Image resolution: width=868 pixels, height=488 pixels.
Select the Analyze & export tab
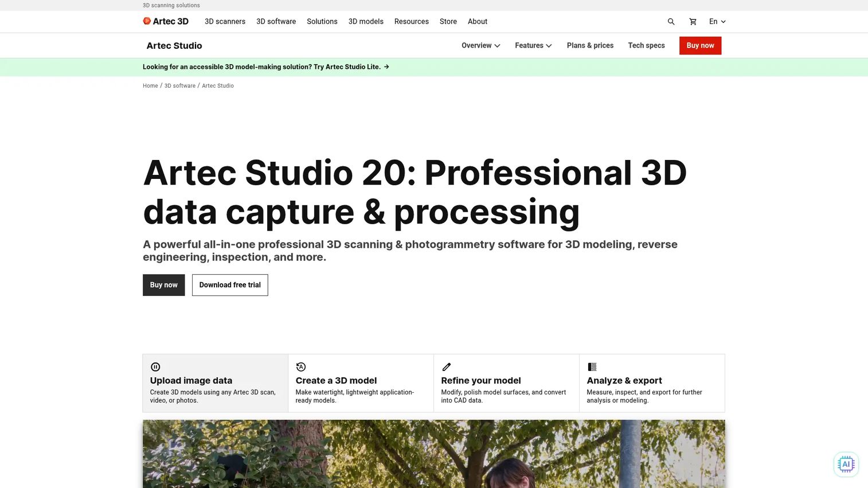(x=652, y=383)
